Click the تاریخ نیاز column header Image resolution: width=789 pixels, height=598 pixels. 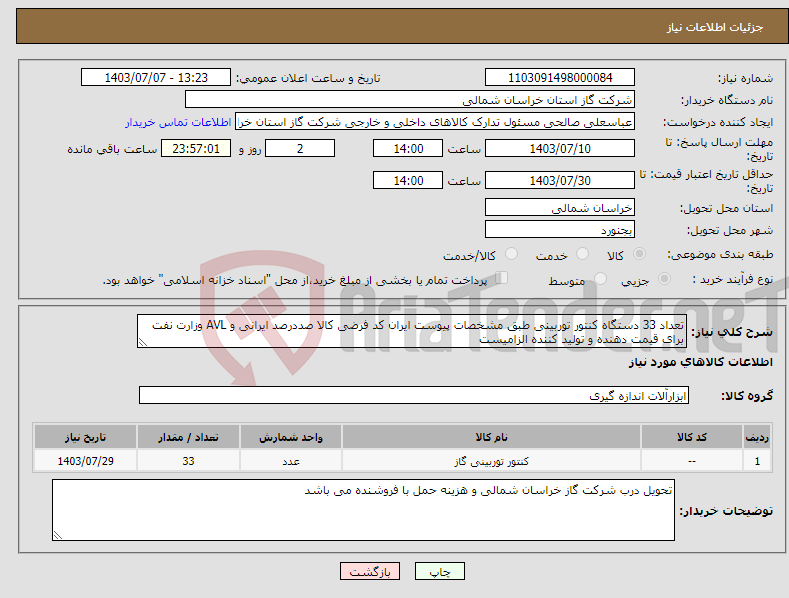click(x=86, y=437)
